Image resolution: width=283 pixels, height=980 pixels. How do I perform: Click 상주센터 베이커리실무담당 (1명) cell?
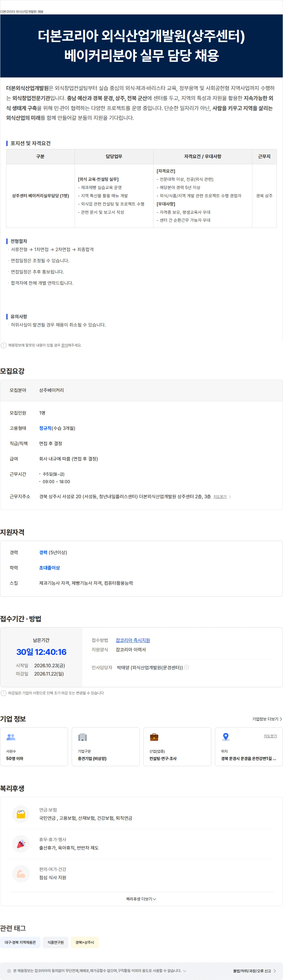[x=40, y=196]
